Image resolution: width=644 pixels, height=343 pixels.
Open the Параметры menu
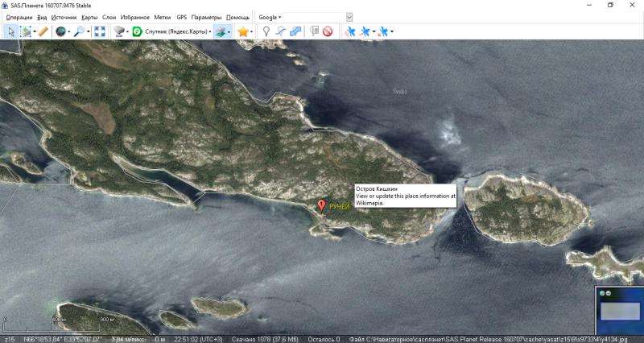click(207, 17)
